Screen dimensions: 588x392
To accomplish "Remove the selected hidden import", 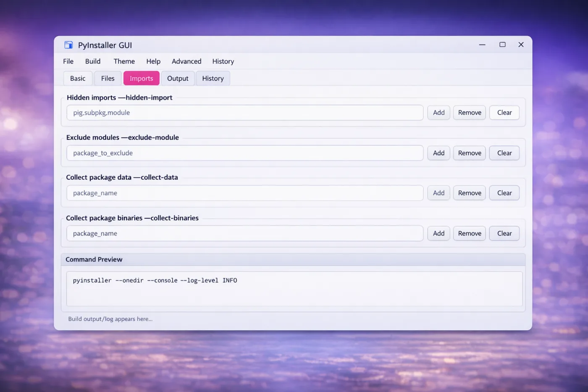I will click(x=469, y=112).
